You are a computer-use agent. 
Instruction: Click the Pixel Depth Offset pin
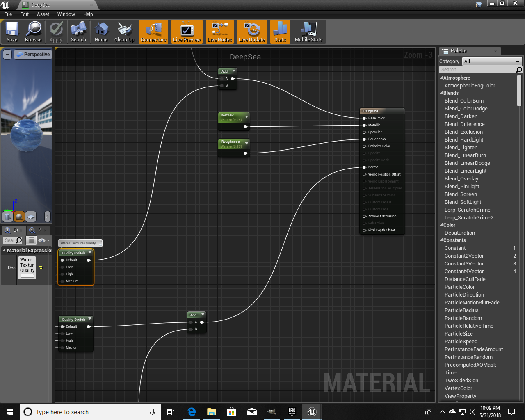coord(364,230)
